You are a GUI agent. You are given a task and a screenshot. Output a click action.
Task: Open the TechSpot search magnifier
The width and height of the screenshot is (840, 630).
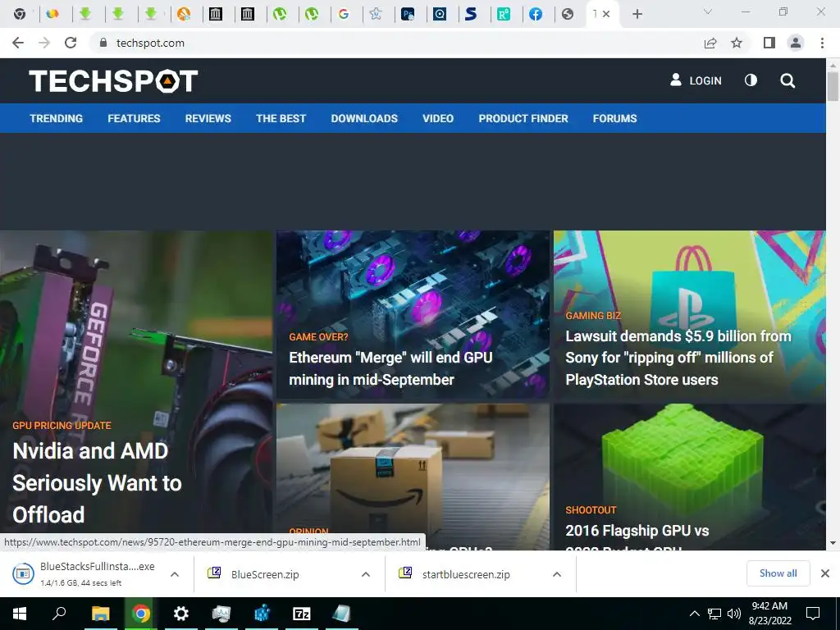pos(787,81)
